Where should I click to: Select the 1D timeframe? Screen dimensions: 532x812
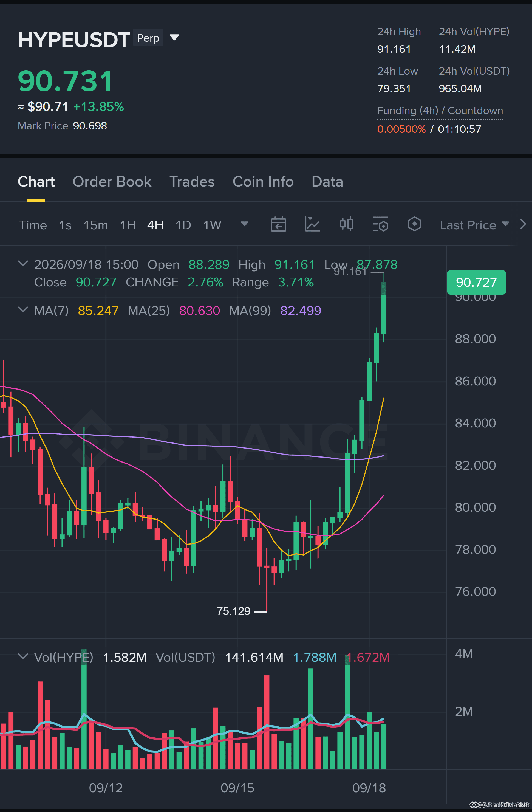coord(183,225)
